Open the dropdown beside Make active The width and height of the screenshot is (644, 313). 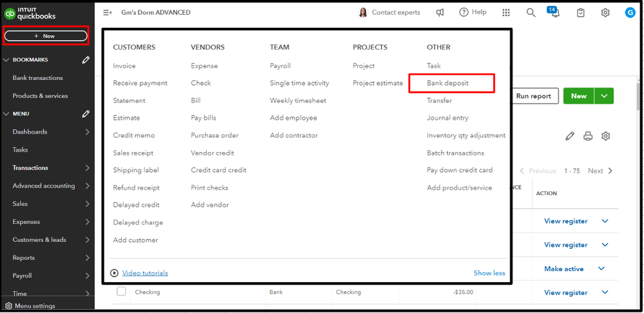[601, 269]
